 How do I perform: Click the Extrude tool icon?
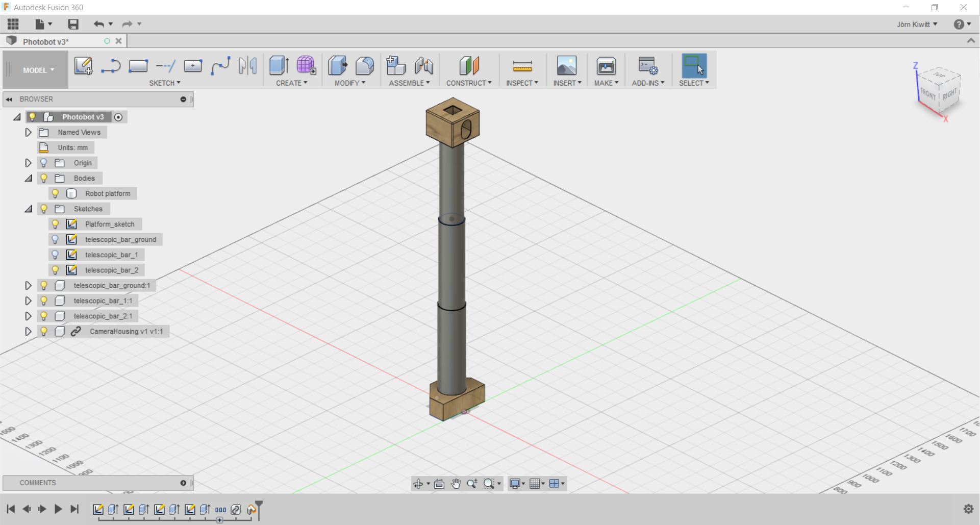point(279,66)
